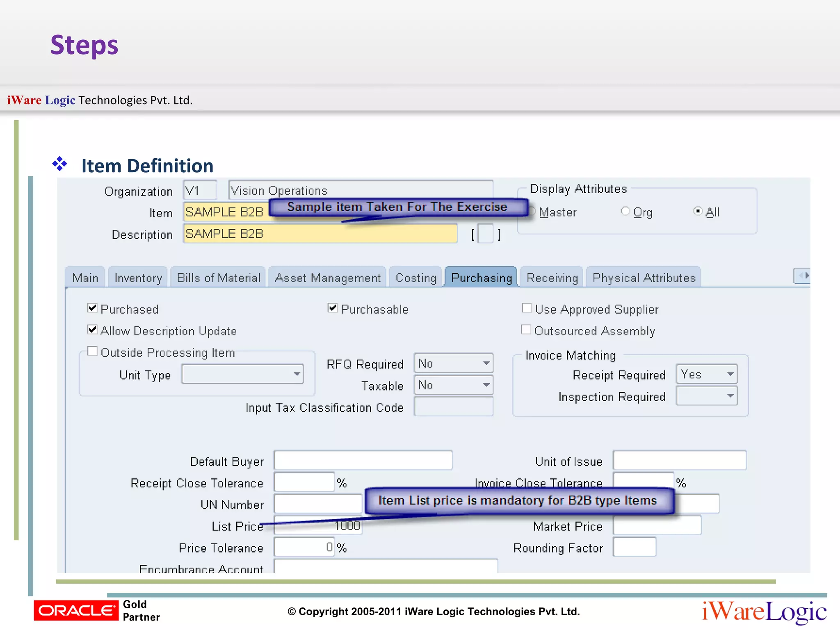Click the Item field SAMPLE B2B
The image size is (840, 630).
point(226,212)
